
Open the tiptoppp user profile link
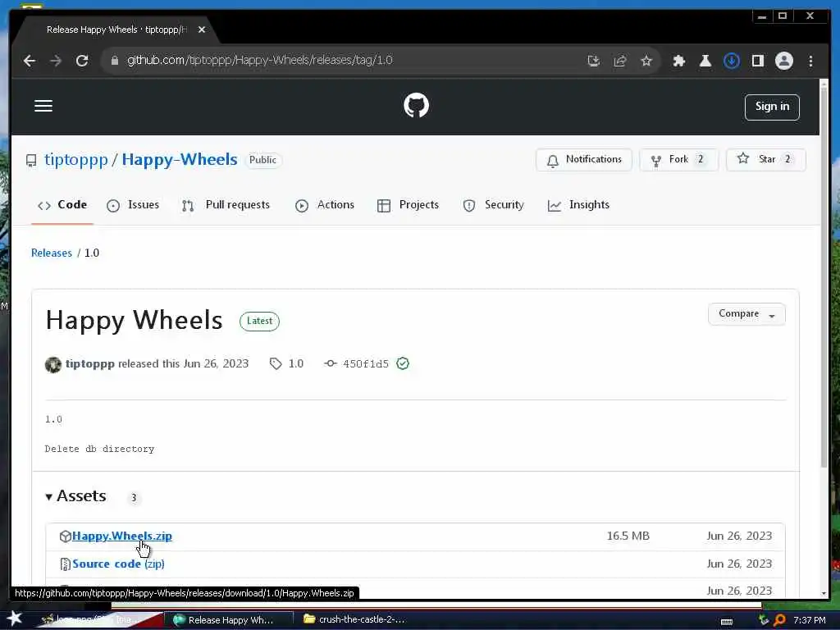coord(75,159)
